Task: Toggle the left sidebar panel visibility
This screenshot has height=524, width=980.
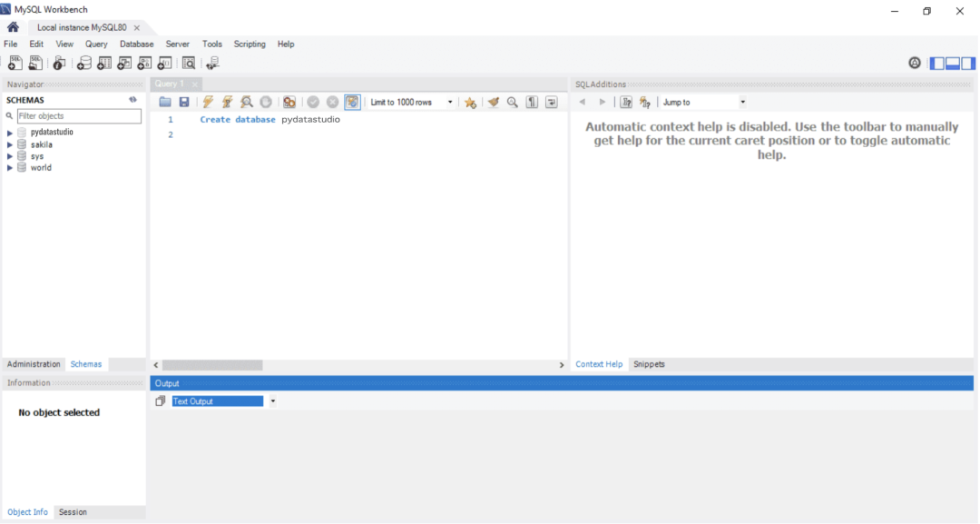Action: [937, 63]
